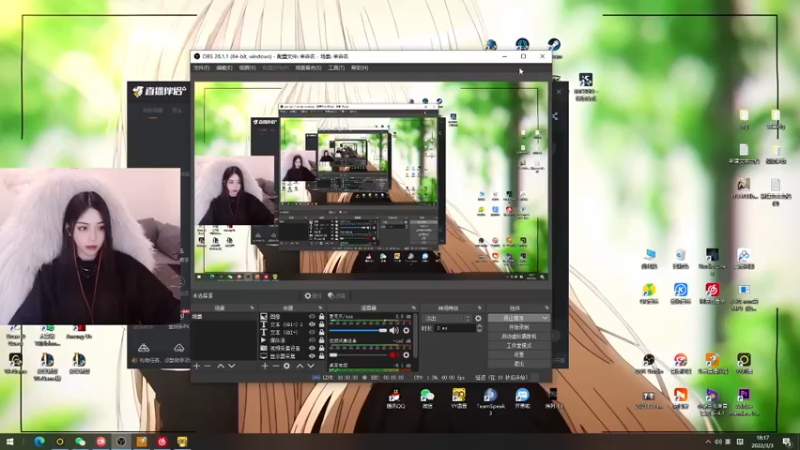Pop out the Sources dock panel
The image size is (800, 450).
pyautogui.click(x=320, y=308)
